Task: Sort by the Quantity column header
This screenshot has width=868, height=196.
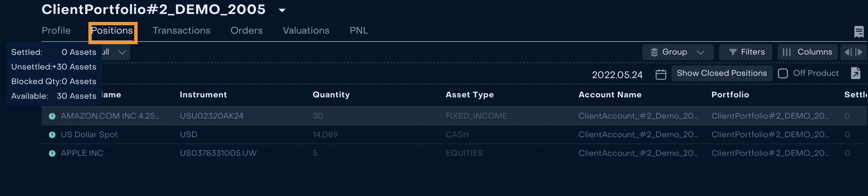Action: point(331,95)
